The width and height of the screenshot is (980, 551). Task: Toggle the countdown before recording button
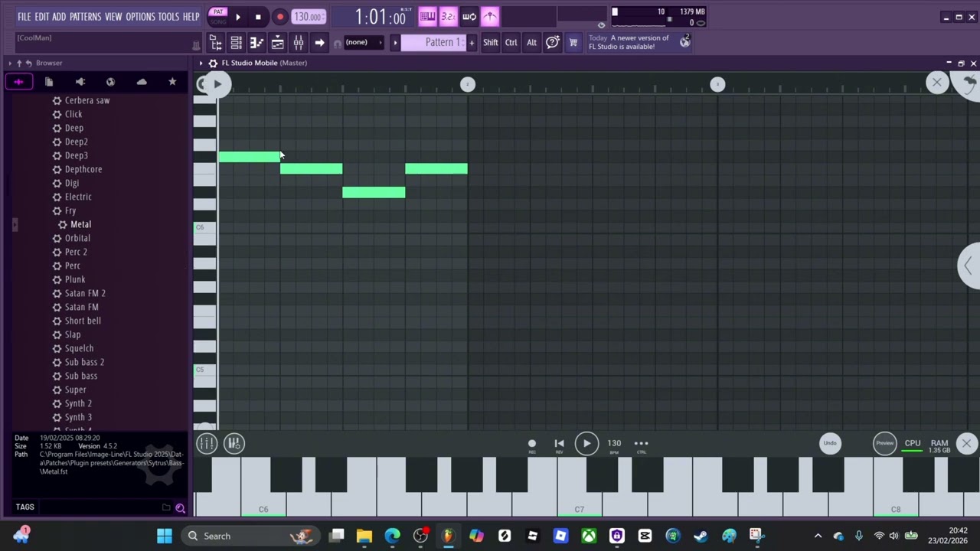(448, 16)
